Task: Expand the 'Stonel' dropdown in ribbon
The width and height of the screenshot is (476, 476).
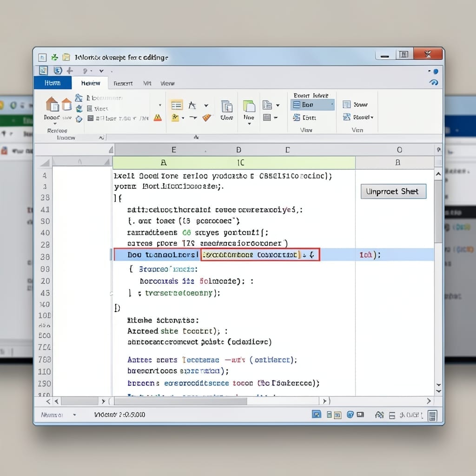Action: (372, 117)
